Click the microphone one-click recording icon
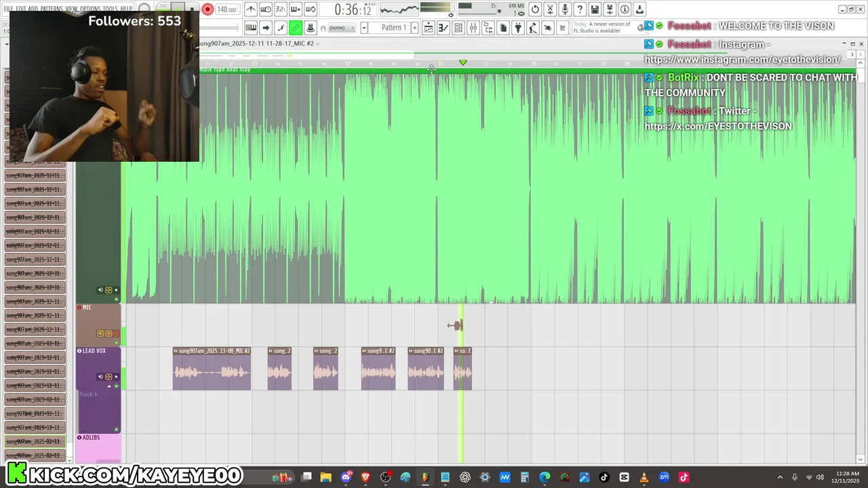The image size is (868, 488). click(565, 9)
